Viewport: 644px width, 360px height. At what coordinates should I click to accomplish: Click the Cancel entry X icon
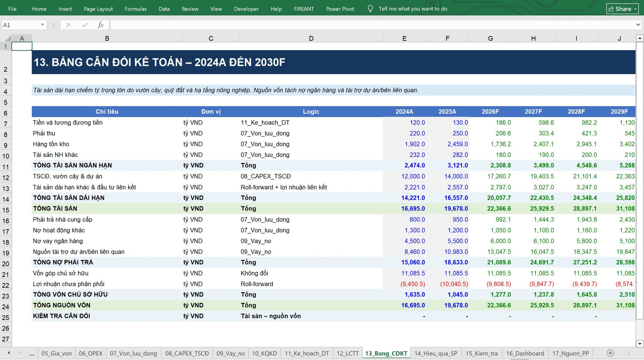(68, 25)
